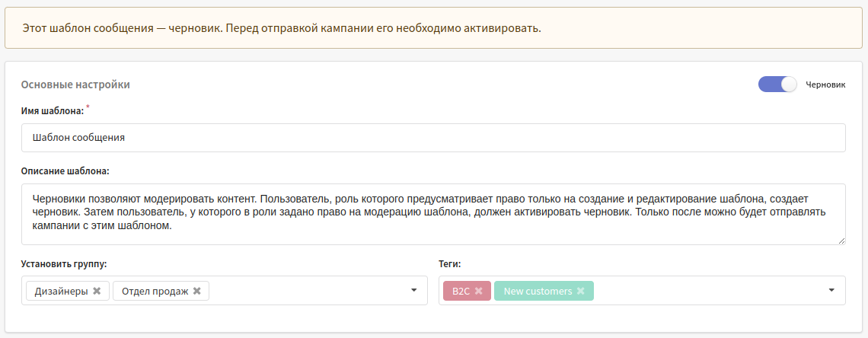The width and height of the screenshot is (868, 338).
Task: Select the Отдел продаж group chip
Action: (155, 291)
